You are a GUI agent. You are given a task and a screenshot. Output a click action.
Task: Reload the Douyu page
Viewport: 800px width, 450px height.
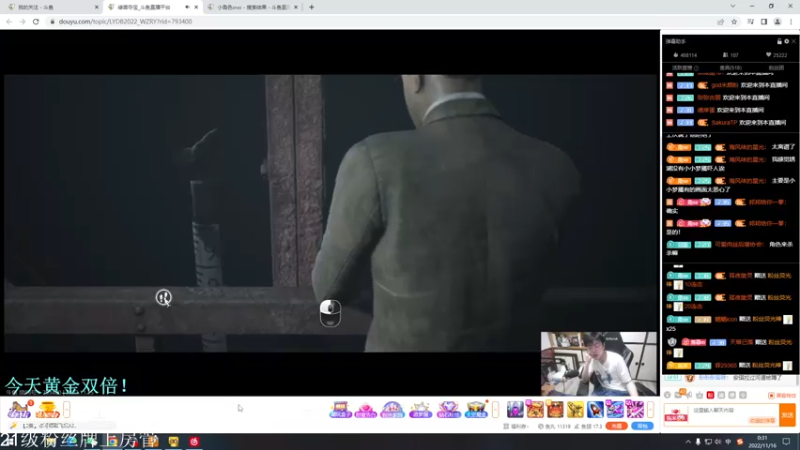point(36,21)
